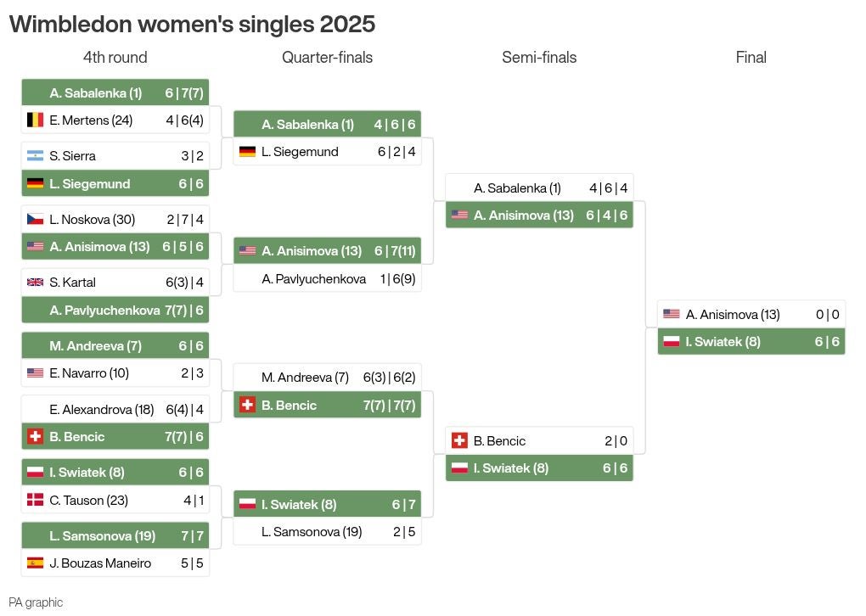866x616 pixels.
Task: Click M. Andreeva (7) quarter-final row
Action: point(328,378)
